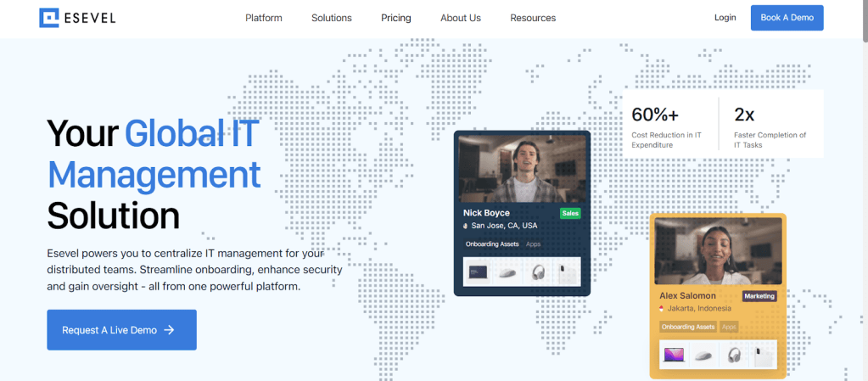Click the arrow icon on Request A Live Demo
This screenshot has height=381, width=868.
[x=169, y=330]
